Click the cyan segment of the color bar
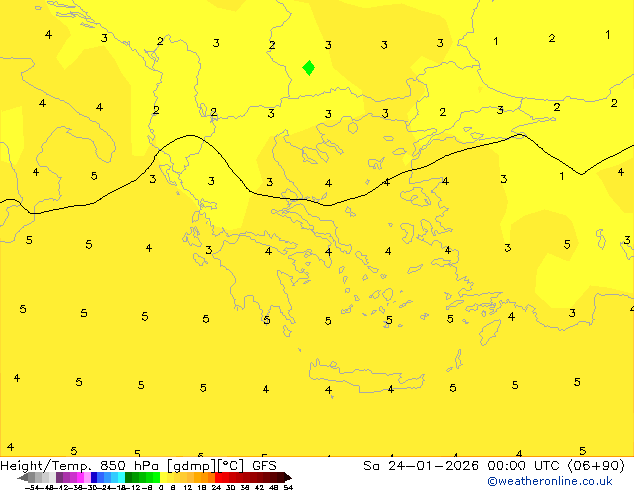Screen dimensions: 634x490 click(118, 477)
